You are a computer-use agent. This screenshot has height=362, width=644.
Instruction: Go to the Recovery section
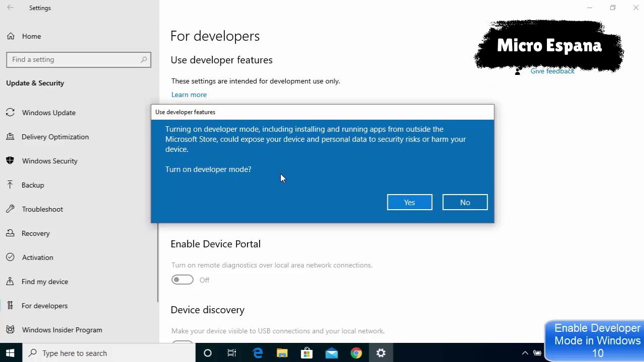coord(35,233)
